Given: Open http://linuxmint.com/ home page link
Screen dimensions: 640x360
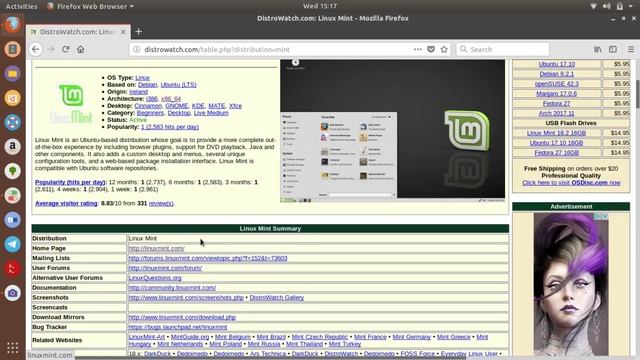Looking at the screenshot, I should 156,248.
